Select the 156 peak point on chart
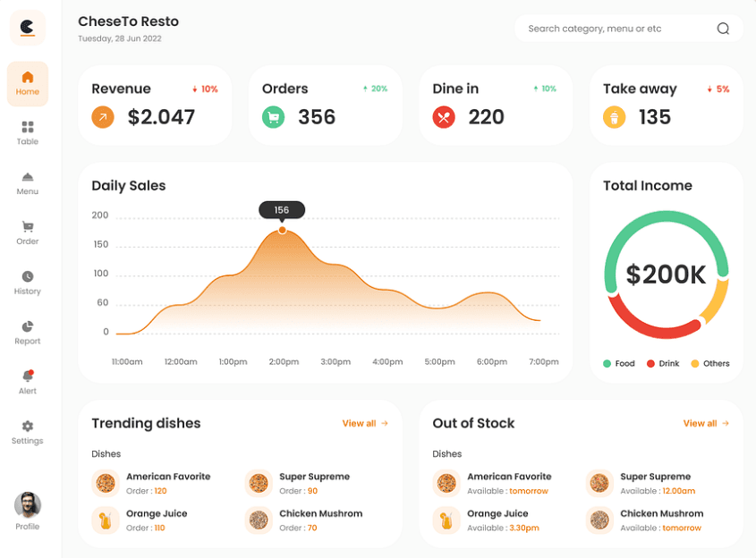 click(282, 231)
